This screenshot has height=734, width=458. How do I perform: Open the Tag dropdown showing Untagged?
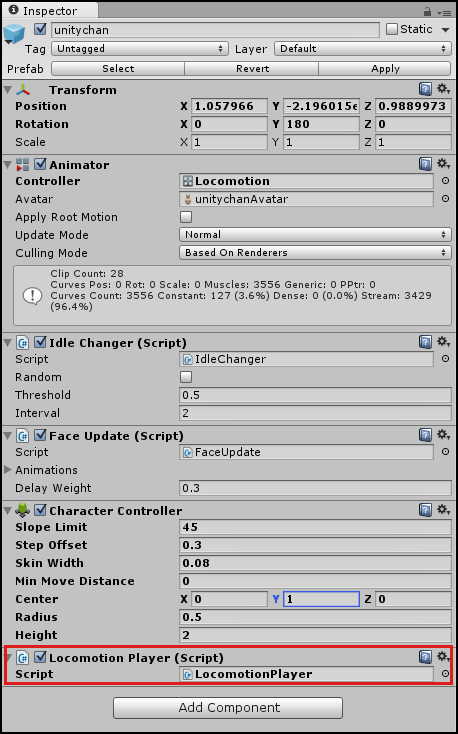140,49
